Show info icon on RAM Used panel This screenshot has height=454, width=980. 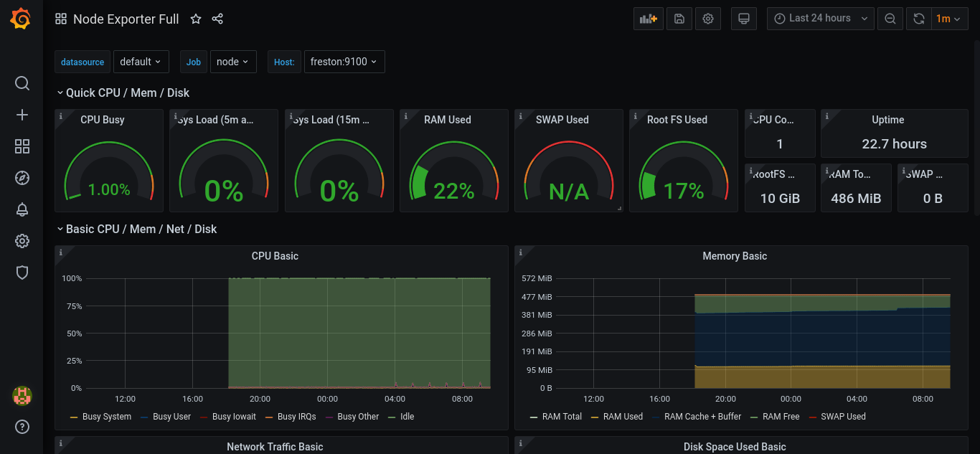pos(405,115)
